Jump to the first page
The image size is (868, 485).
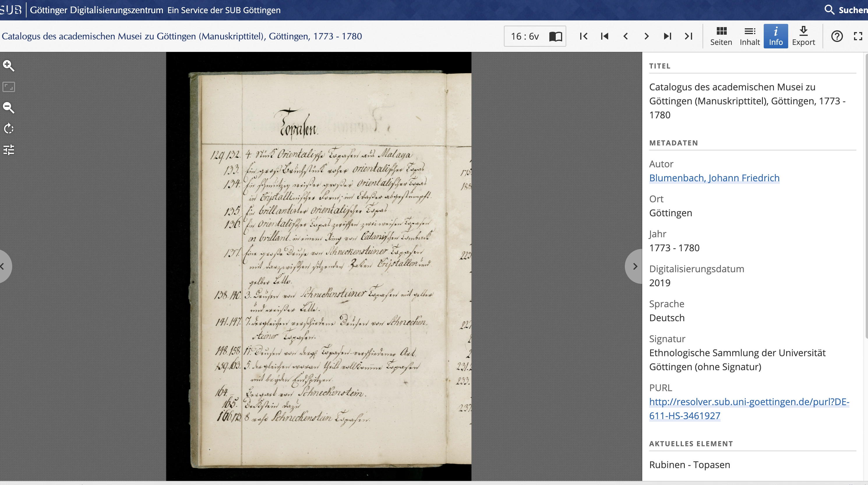pyautogui.click(x=584, y=36)
